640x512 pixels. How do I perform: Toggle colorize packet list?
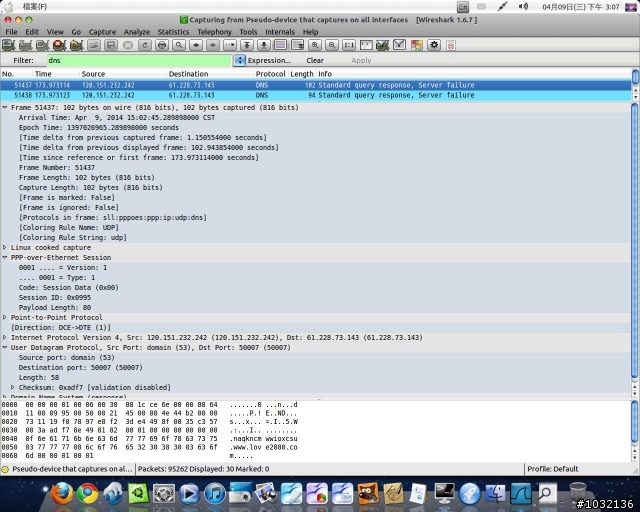click(x=280, y=45)
